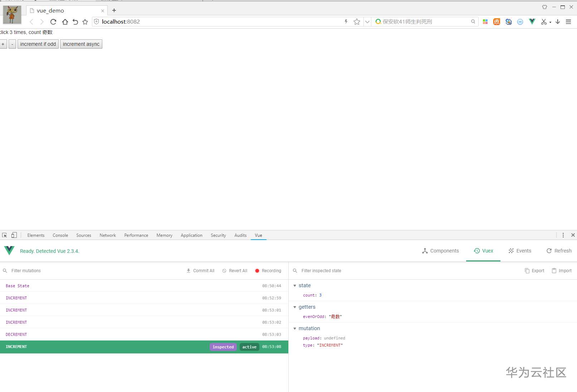Switch to the Memory devtools tab

coord(164,235)
